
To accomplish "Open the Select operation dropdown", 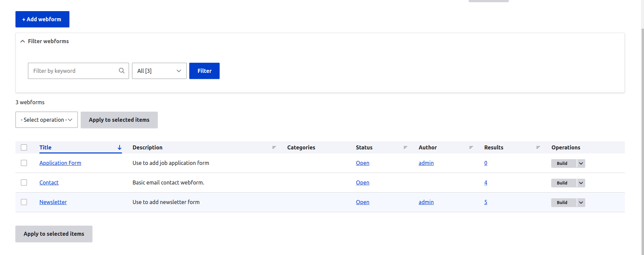I will [x=46, y=120].
